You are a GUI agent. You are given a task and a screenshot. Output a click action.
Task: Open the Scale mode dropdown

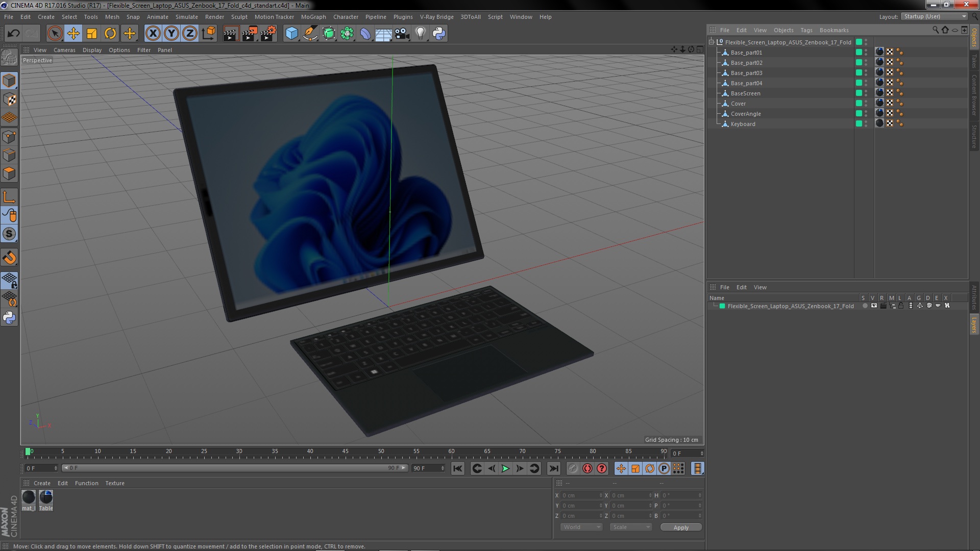(x=631, y=527)
